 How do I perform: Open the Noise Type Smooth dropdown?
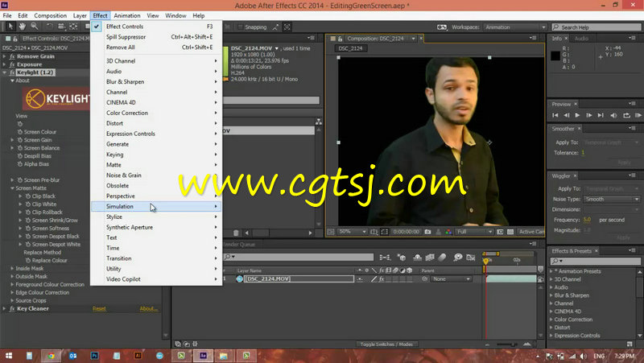[612, 199]
